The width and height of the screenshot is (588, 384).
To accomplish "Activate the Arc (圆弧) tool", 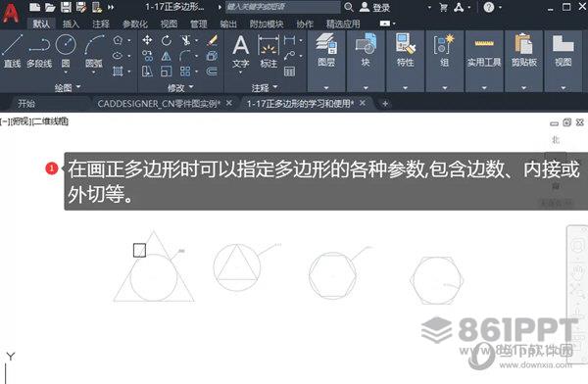I will click(94, 51).
